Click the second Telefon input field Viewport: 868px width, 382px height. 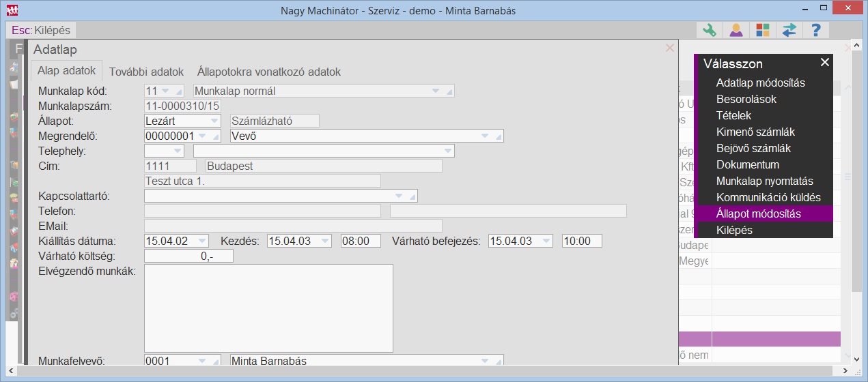click(x=508, y=211)
